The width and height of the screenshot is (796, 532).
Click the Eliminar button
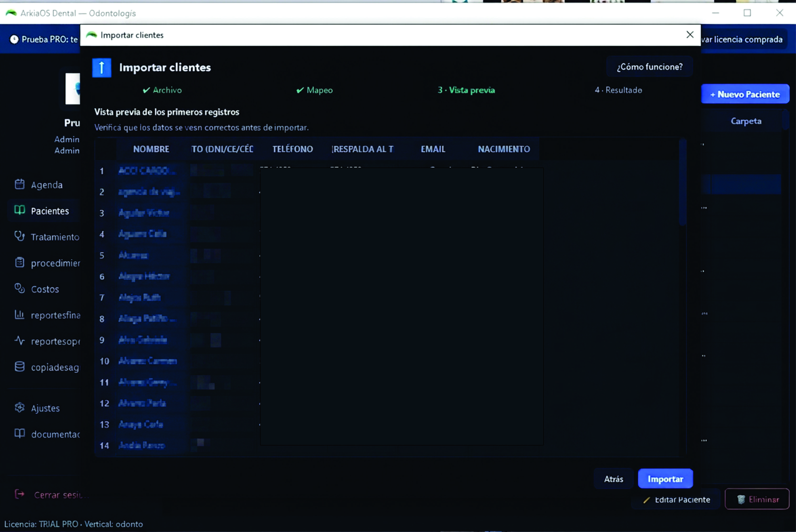tap(757, 499)
